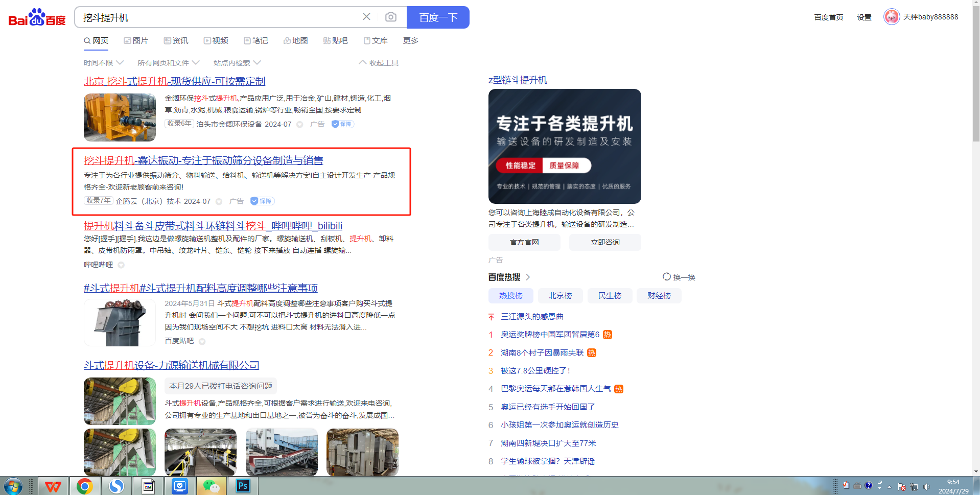Collapse the search tools via 收起工具

pos(379,63)
